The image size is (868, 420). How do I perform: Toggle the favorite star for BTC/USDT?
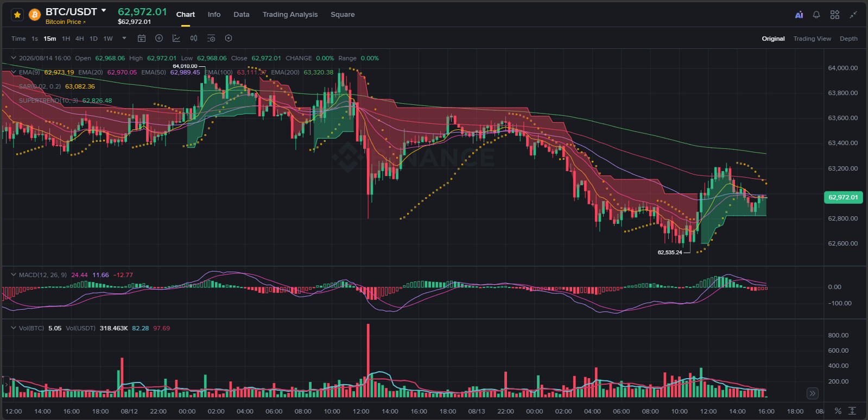click(17, 15)
